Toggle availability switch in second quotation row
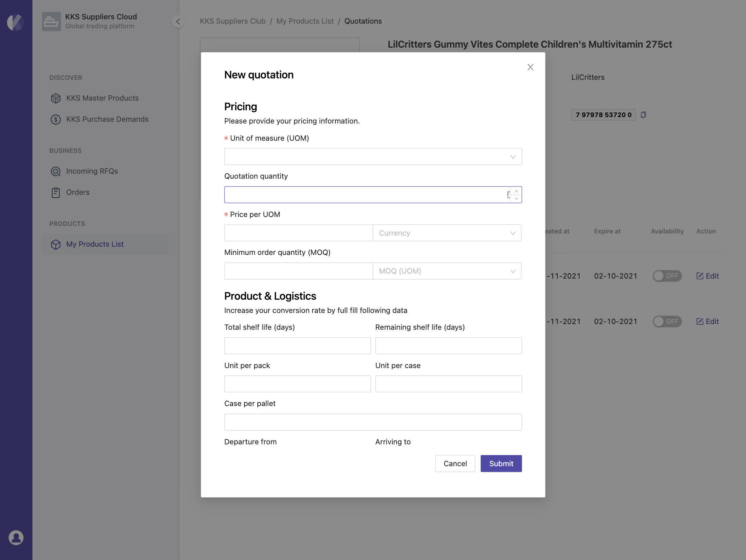746x560 pixels. (667, 322)
